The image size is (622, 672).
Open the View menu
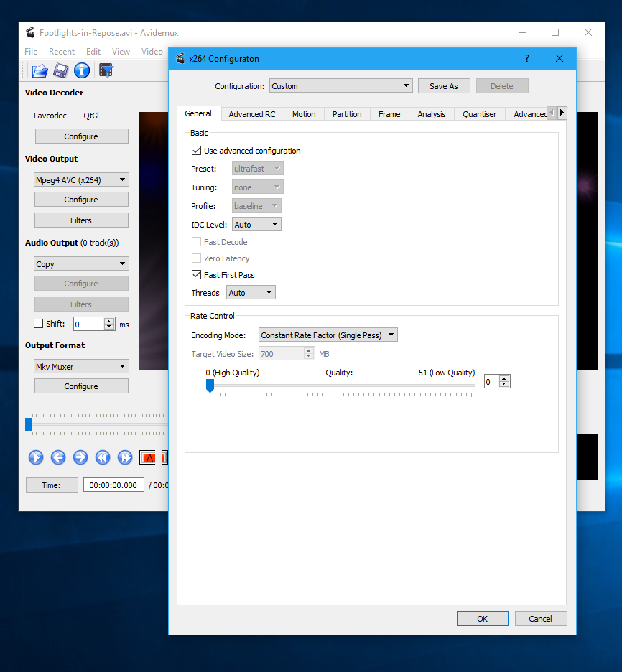(x=121, y=52)
